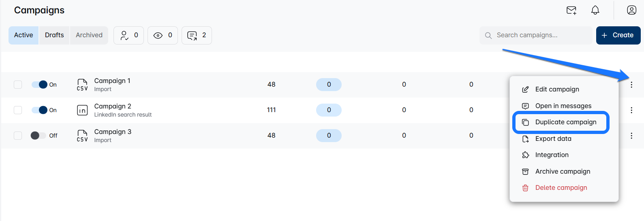This screenshot has height=221, width=644.
Task: Open the three-dot menu for Campaign 1
Action: (631, 85)
